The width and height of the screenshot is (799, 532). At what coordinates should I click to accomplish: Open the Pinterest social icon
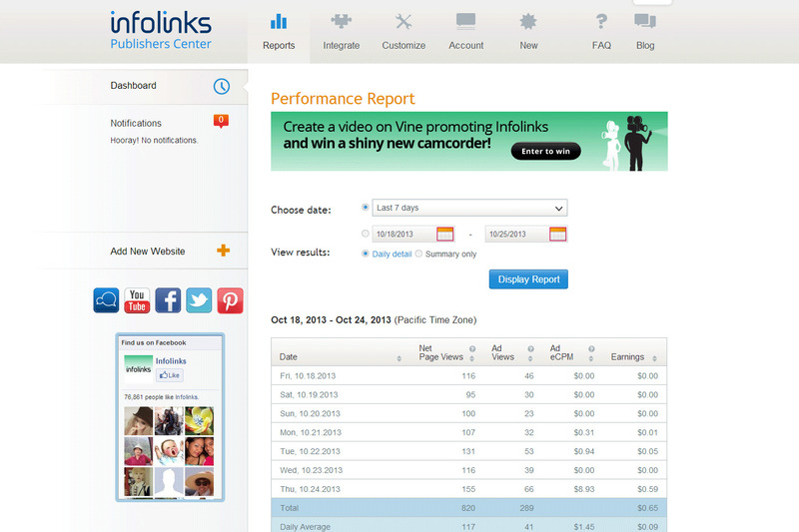click(x=230, y=300)
